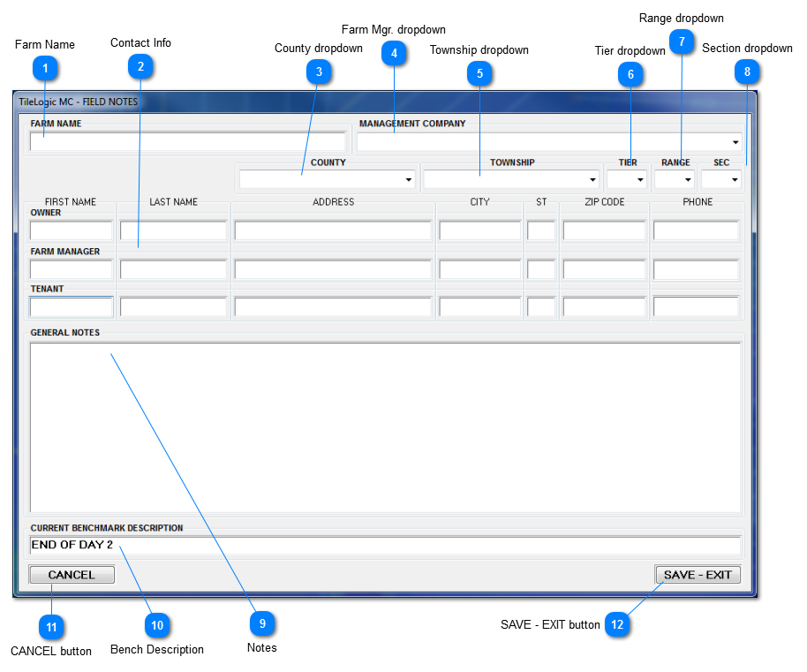This screenshot has width=807, height=672.
Task: Click callout marker 4 for Farm Mgr. dropdown
Action: tap(394, 54)
